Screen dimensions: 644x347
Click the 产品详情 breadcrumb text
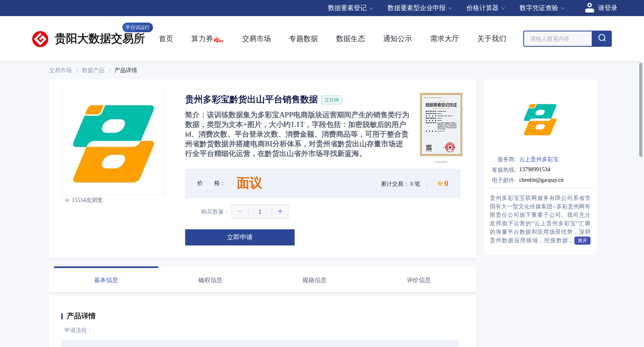click(126, 71)
